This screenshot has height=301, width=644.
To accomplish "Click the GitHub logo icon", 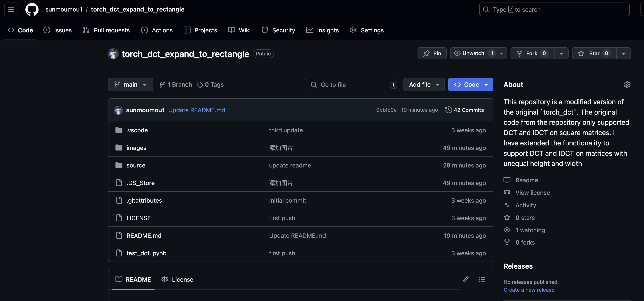I will [x=32, y=10].
